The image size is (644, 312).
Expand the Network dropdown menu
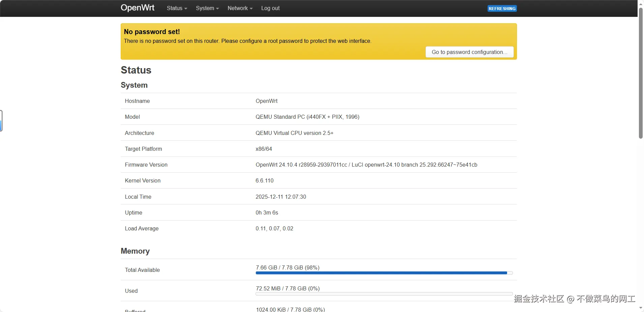[240, 8]
